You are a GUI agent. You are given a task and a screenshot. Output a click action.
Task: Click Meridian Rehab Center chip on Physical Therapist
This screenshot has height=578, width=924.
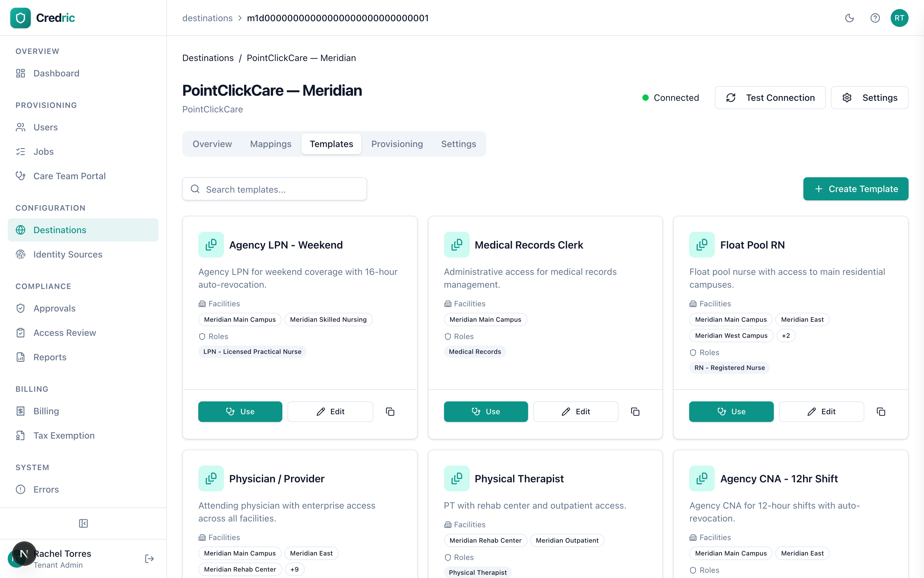pos(485,540)
